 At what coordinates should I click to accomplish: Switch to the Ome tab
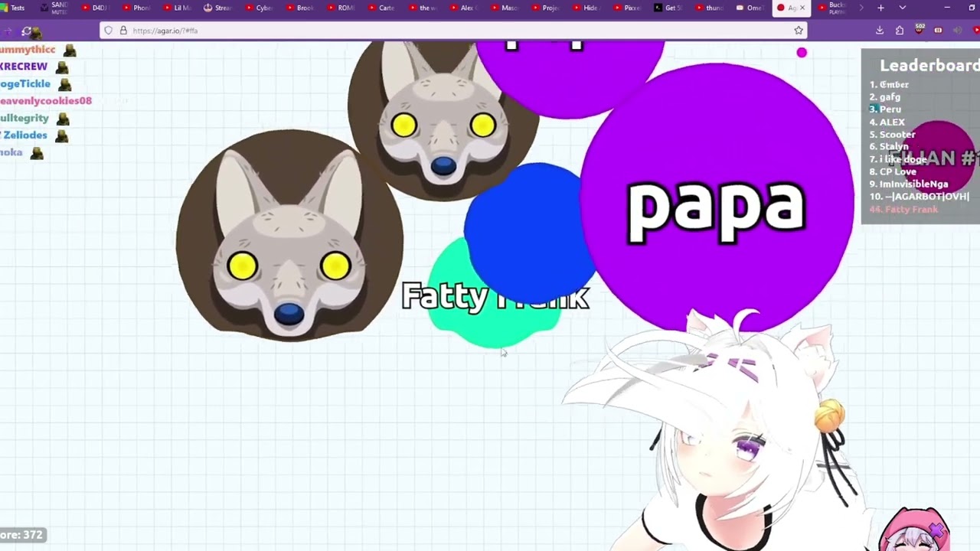tap(751, 8)
